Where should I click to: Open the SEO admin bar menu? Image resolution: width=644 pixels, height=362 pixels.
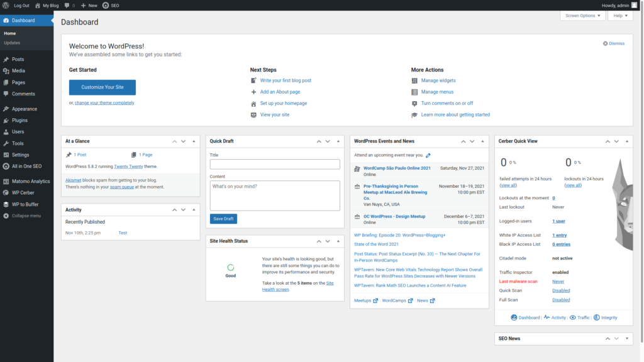[111, 5]
